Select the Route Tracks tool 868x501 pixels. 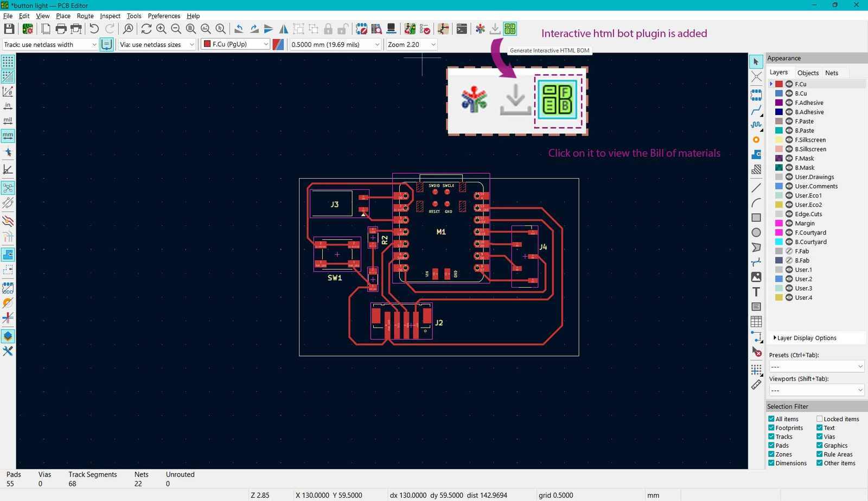pyautogui.click(x=756, y=111)
